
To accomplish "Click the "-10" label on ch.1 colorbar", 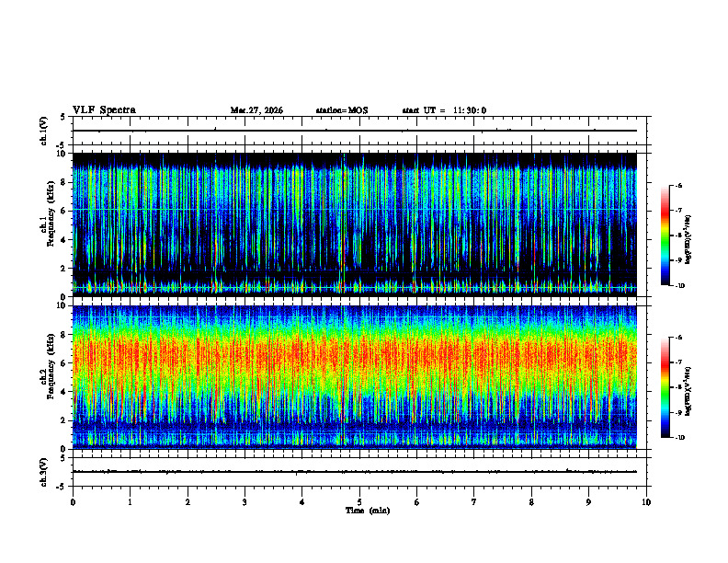I will (x=679, y=286).
